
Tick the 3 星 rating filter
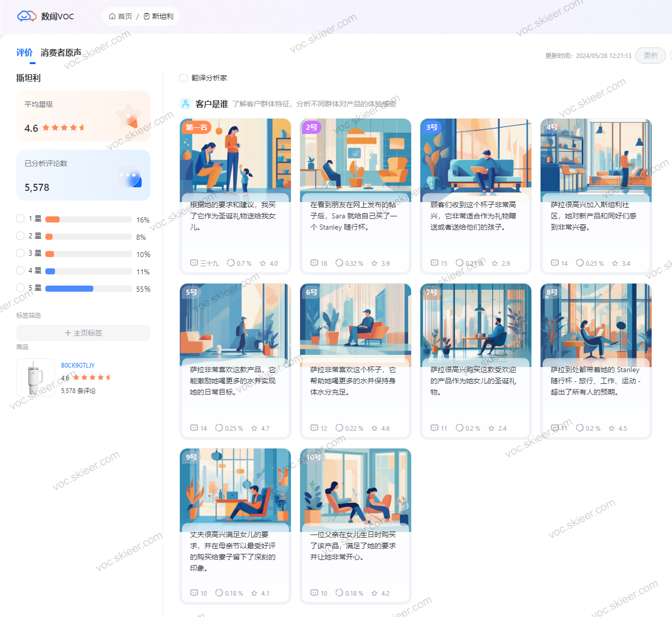point(20,253)
